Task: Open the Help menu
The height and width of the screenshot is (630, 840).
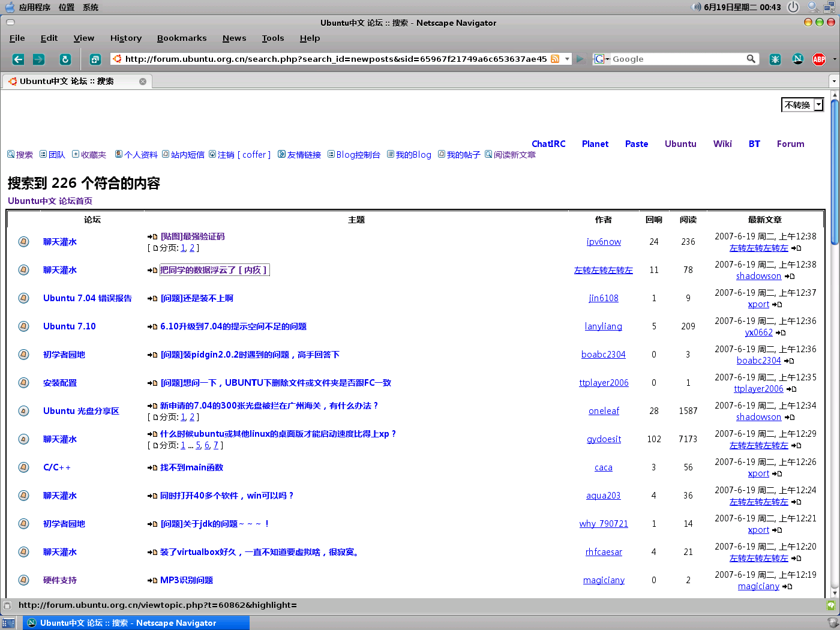Action: click(310, 38)
